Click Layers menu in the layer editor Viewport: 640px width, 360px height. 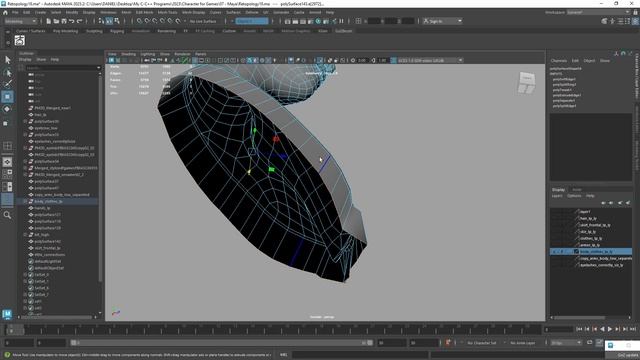[557, 196]
